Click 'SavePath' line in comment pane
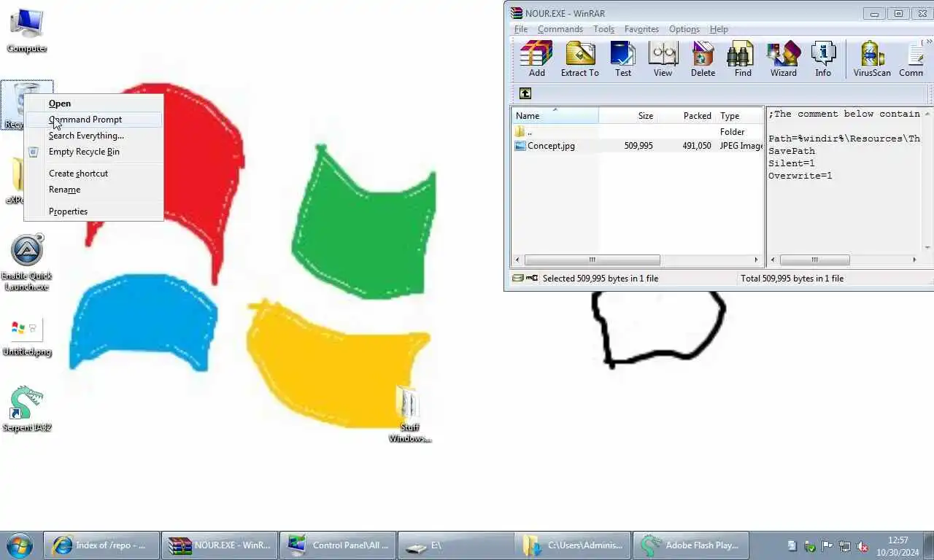The width and height of the screenshot is (934, 560). 791,151
